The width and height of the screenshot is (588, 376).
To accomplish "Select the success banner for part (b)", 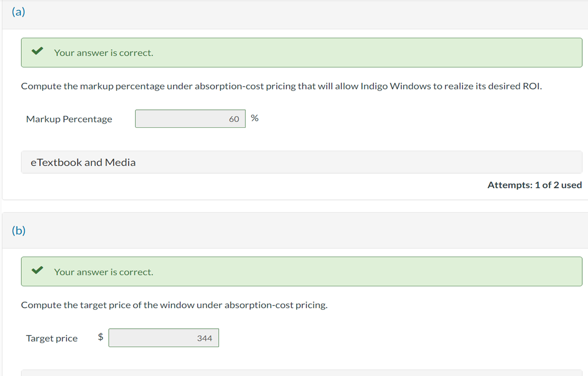I will pyautogui.click(x=301, y=271).
